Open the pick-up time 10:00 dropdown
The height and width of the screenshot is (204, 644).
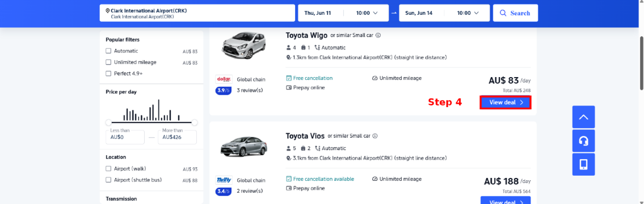coord(367,13)
